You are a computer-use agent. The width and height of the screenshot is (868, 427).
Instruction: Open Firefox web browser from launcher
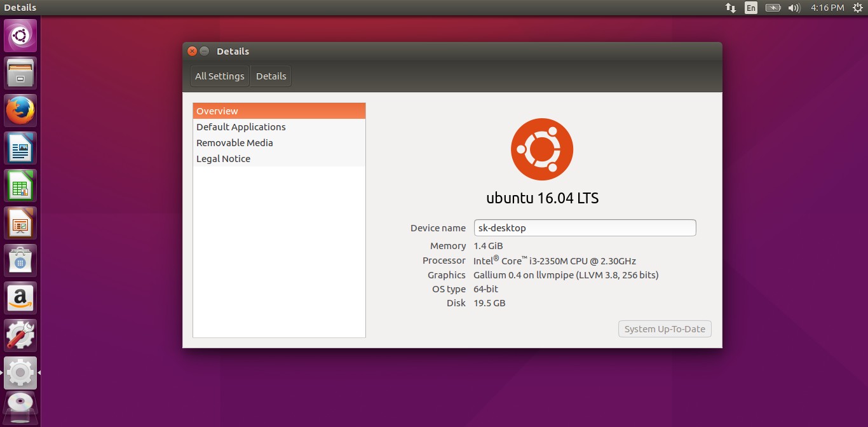pyautogui.click(x=20, y=111)
